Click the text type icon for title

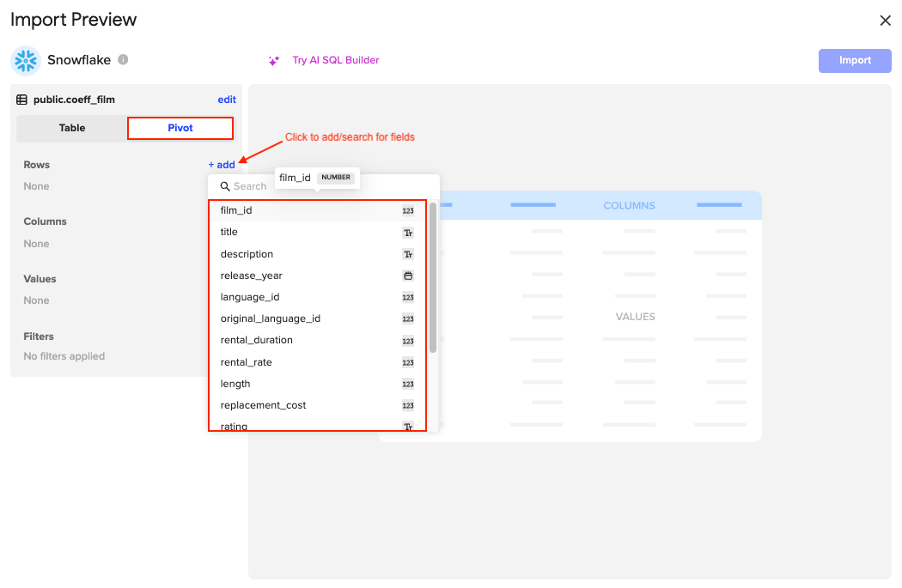point(408,233)
